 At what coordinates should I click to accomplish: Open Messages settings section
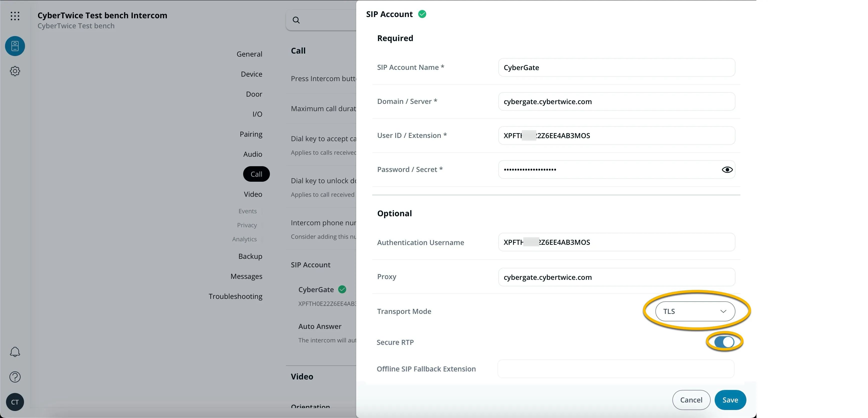tap(246, 276)
